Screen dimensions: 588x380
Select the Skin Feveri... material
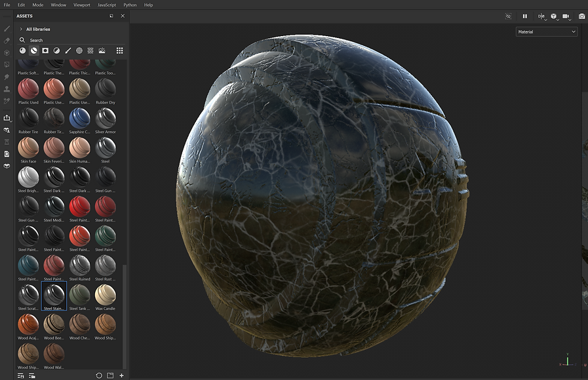click(54, 150)
